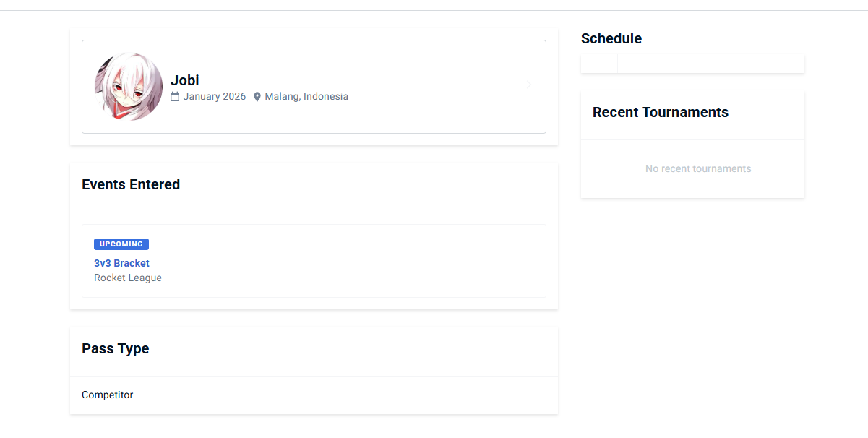Click the wide right cell of the Schedule row
Viewport: 868px width, 438px height.
(710, 64)
